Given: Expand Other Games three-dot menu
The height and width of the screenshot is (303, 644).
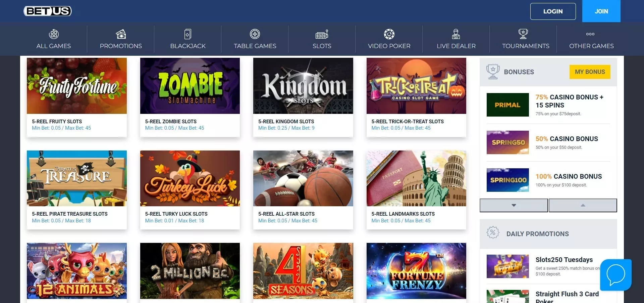Looking at the screenshot, I should click(x=590, y=34).
